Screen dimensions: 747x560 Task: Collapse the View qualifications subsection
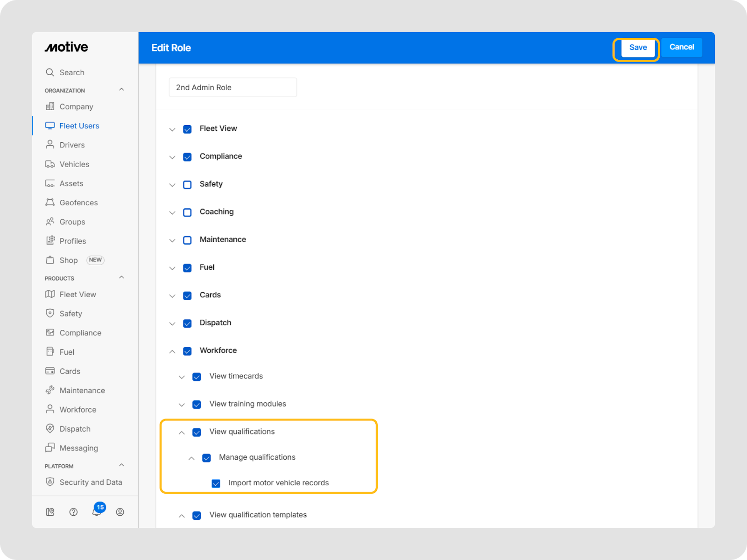click(x=182, y=433)
